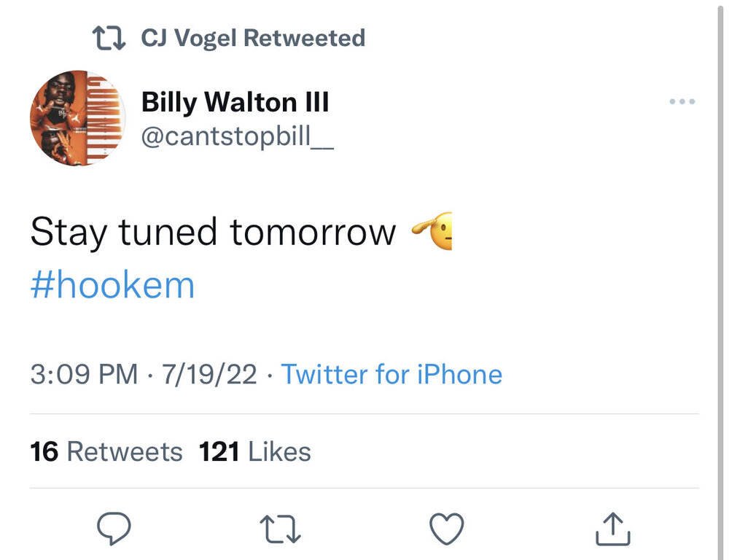This screenshot has height=560, width=729.
Task: Click the Billy Walton III display name
Action: click(x=235, y=102)
